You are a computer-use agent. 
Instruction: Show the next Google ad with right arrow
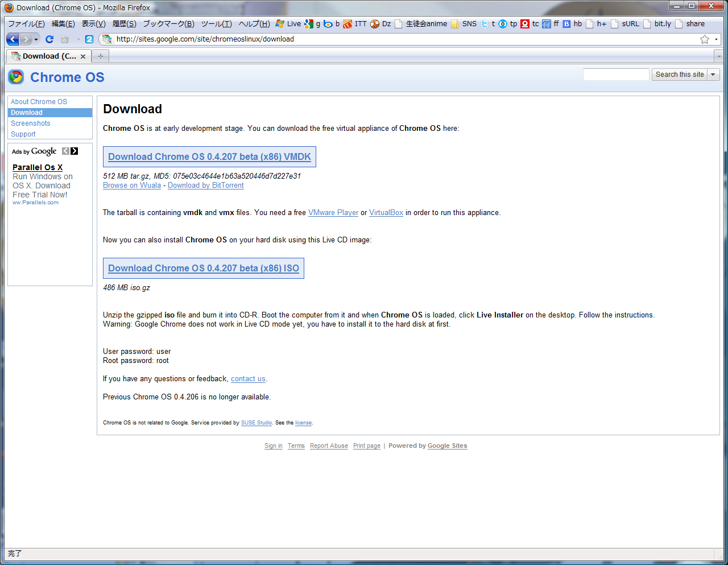click(x=75, y=151)
